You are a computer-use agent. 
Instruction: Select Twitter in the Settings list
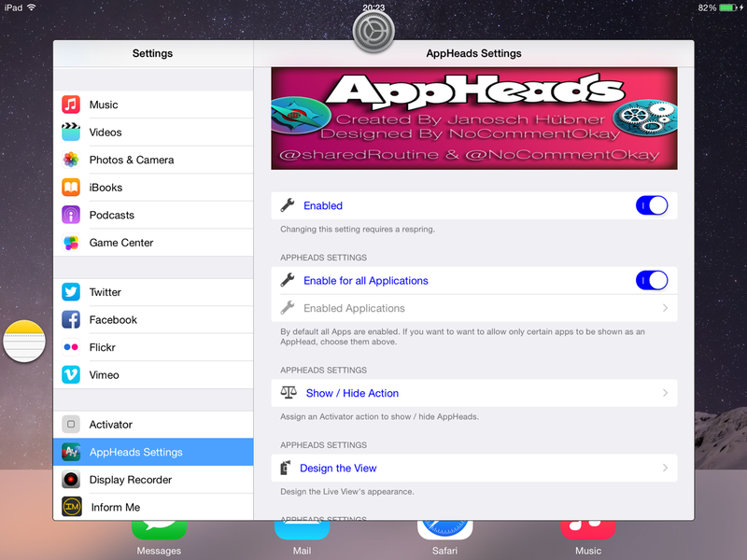153,292
